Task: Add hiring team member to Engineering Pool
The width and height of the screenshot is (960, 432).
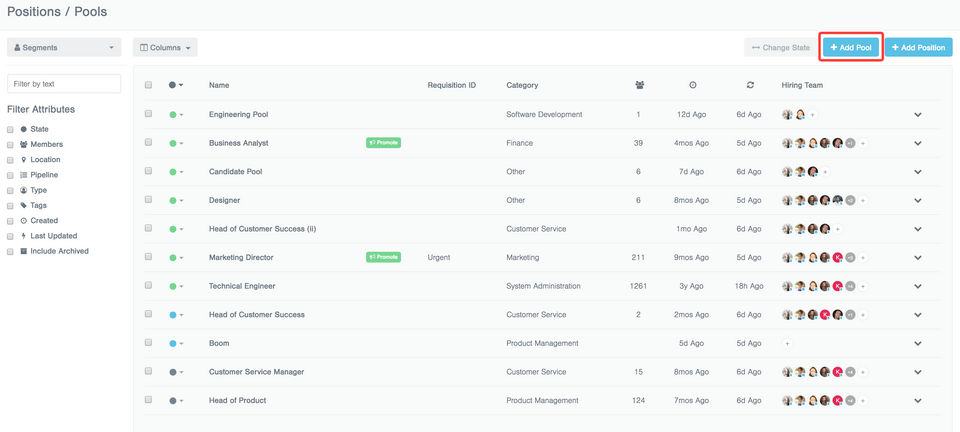Action: [812, 114]
